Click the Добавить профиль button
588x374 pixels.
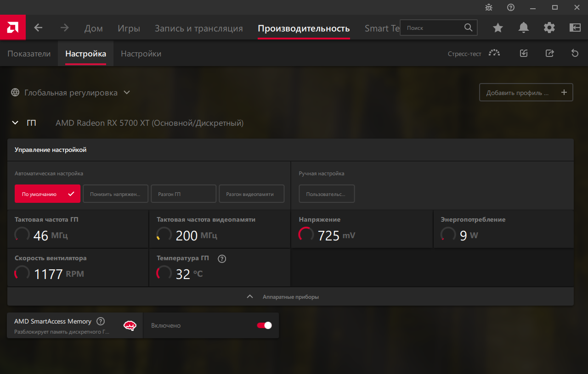(x=526, y=92)
